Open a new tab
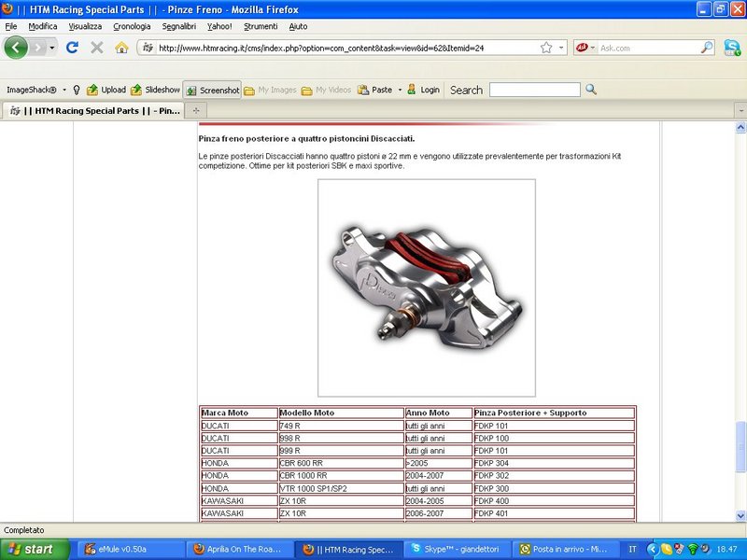 pos(196,110)
